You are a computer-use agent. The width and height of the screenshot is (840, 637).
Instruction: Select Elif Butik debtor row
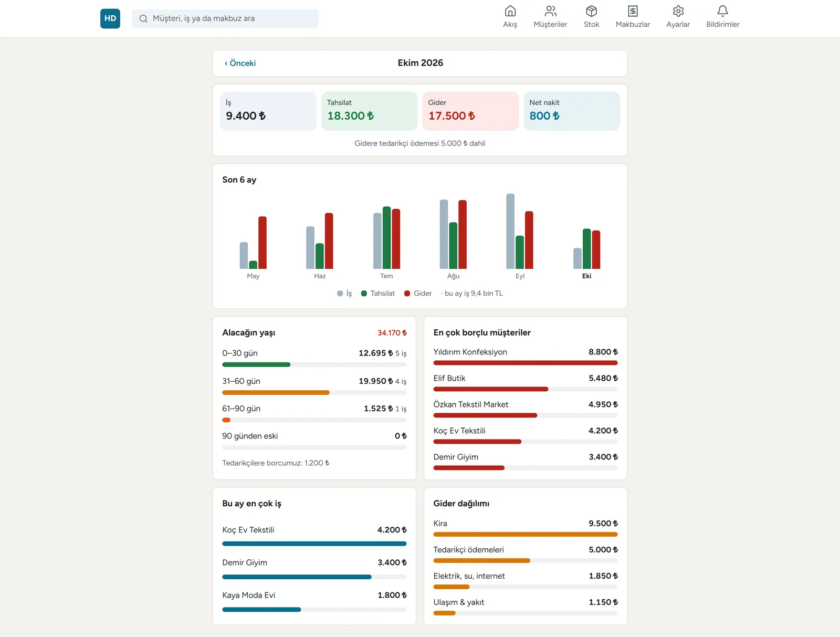pyautogui.click(x=525, y=382)
